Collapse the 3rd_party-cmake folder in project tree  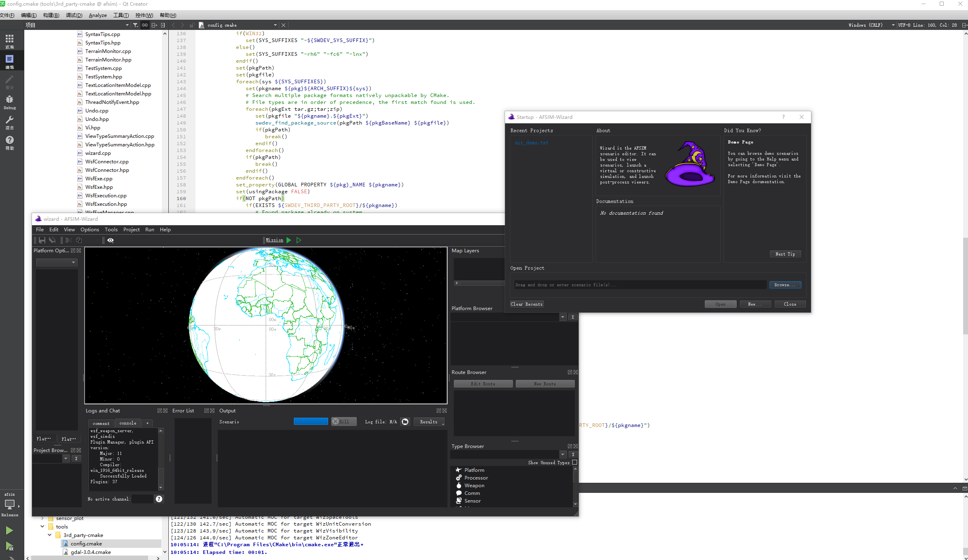49,535
